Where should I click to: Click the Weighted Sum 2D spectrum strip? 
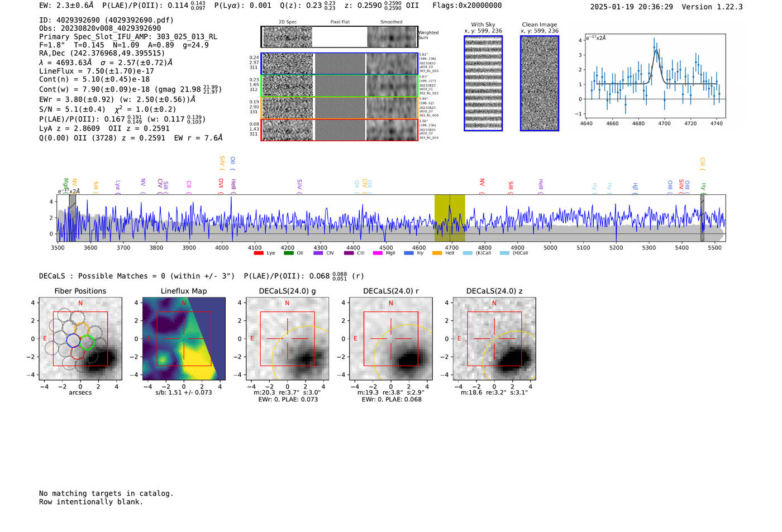(339, 37)
